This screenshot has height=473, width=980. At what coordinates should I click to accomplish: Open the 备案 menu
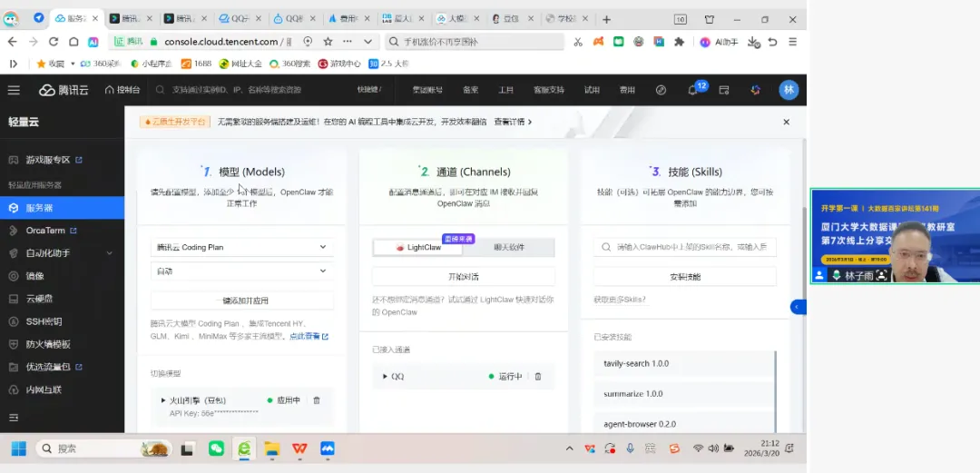471,90
